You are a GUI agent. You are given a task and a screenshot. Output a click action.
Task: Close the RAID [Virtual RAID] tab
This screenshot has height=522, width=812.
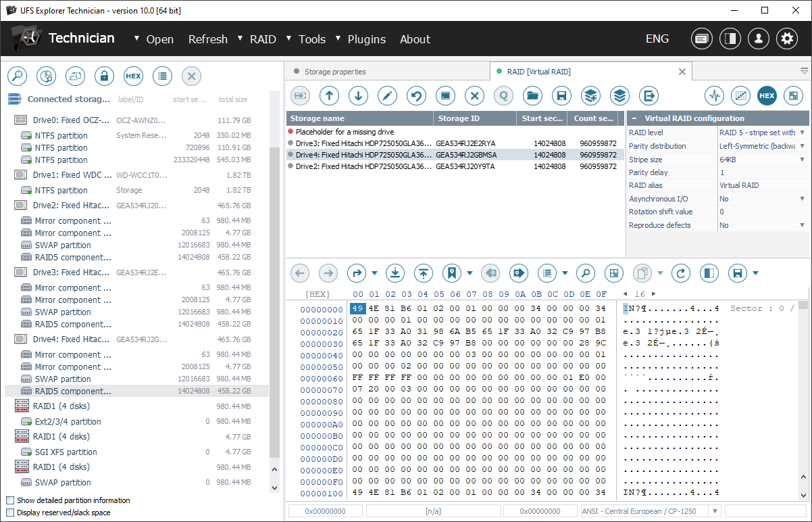click(x=682, y=72)
